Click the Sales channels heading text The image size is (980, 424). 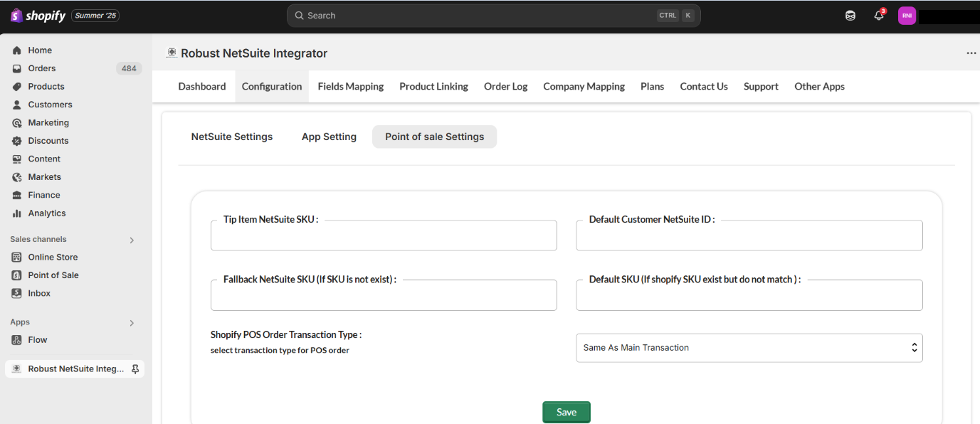pos(38,240)
